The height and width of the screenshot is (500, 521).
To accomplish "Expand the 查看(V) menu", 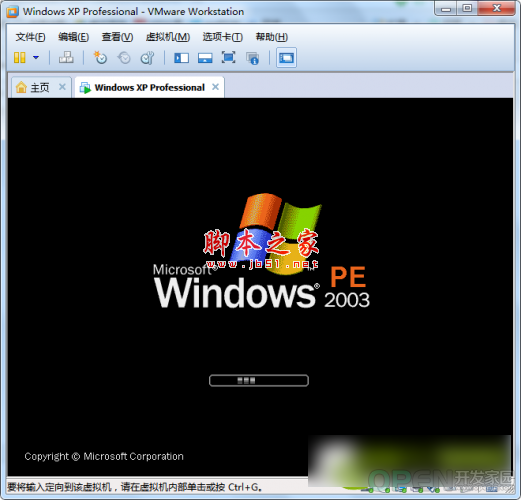I will click(117, 37).
